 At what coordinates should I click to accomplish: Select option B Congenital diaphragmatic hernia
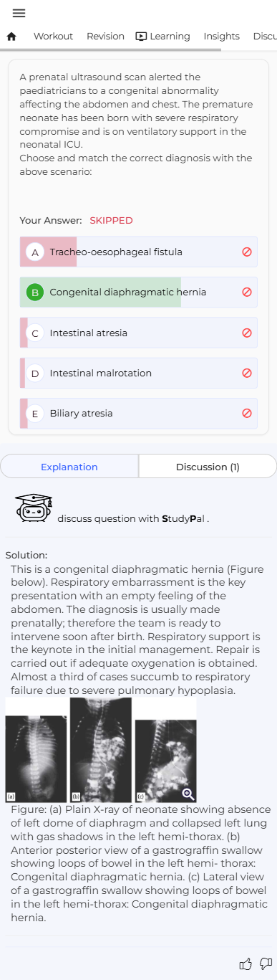pyautogui.click(x=138, y=292)
